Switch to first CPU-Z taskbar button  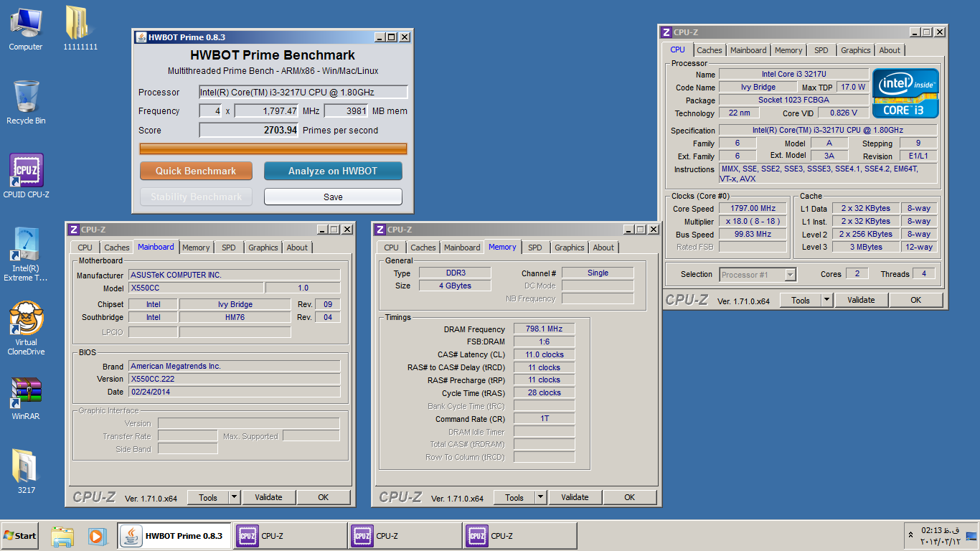(291, 536)
